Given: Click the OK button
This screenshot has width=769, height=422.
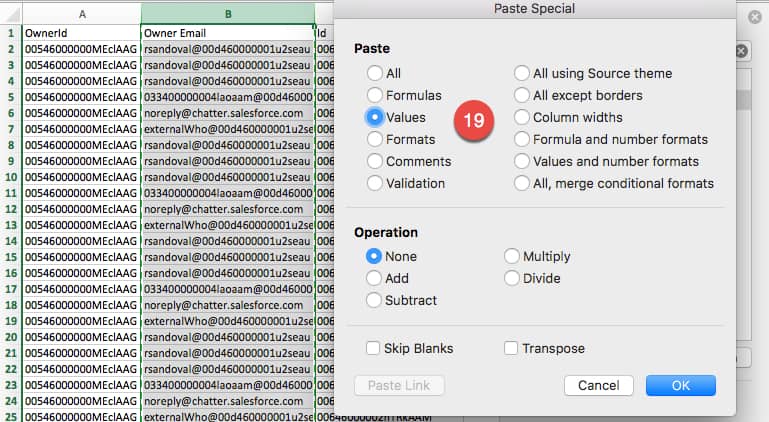Looking at the screenshot, I should tap(680, 385).
